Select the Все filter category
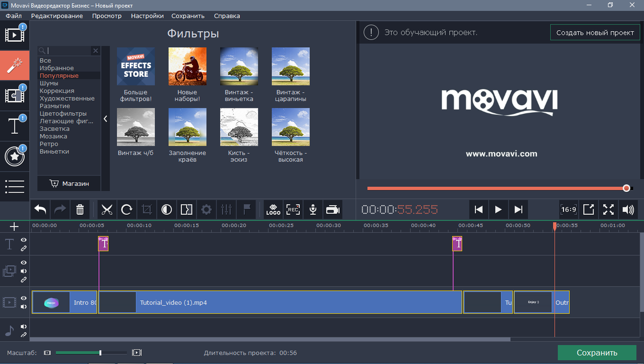This screenshot has height=364, width=644. point(46,61)
